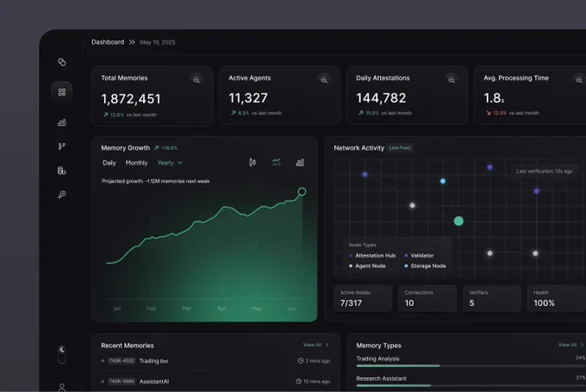Click the Verifiers 5 tile

click(x=492, y=298)
